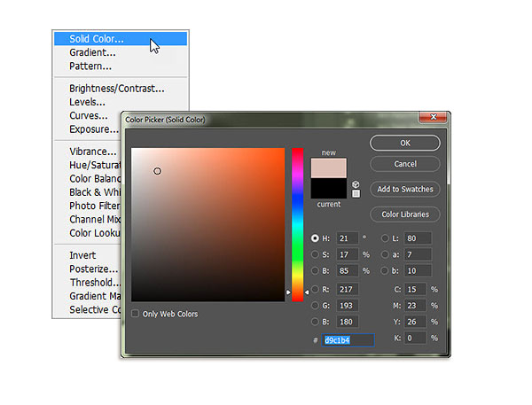Click the web-safe color square icon
The width and height of the screenshot is (532, 405).
(356, 194)
